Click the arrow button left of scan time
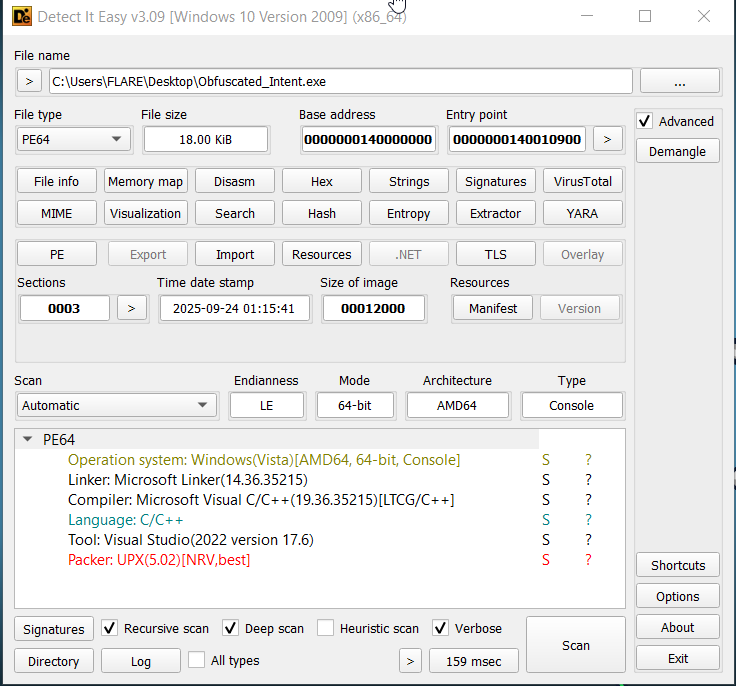 [410, 661]
